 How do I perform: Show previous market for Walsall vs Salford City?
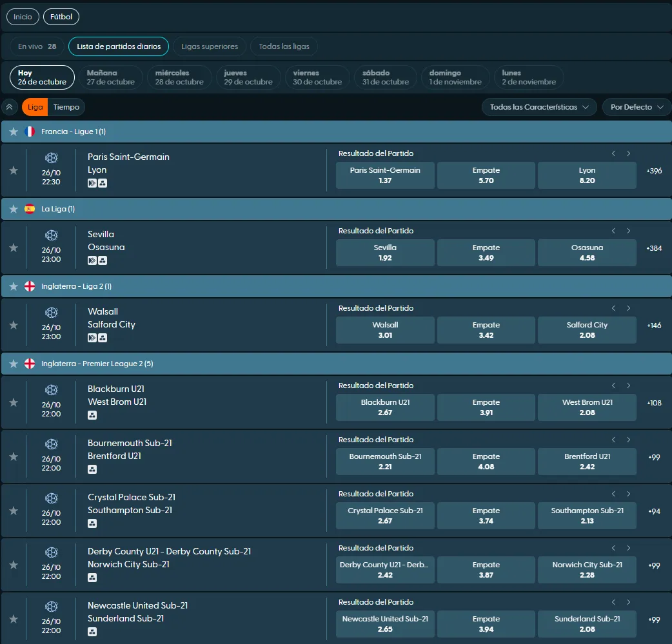point(613,308)
